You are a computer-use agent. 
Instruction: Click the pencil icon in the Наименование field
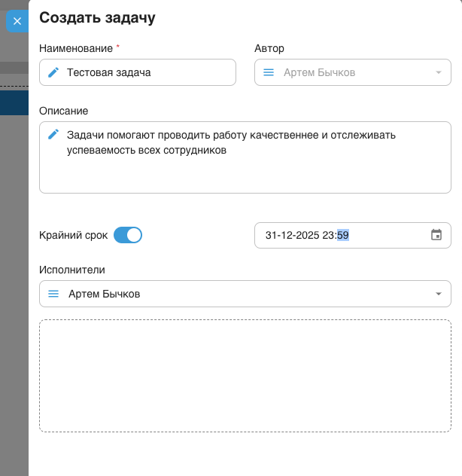pyautogui.click(x=53, y=72)
